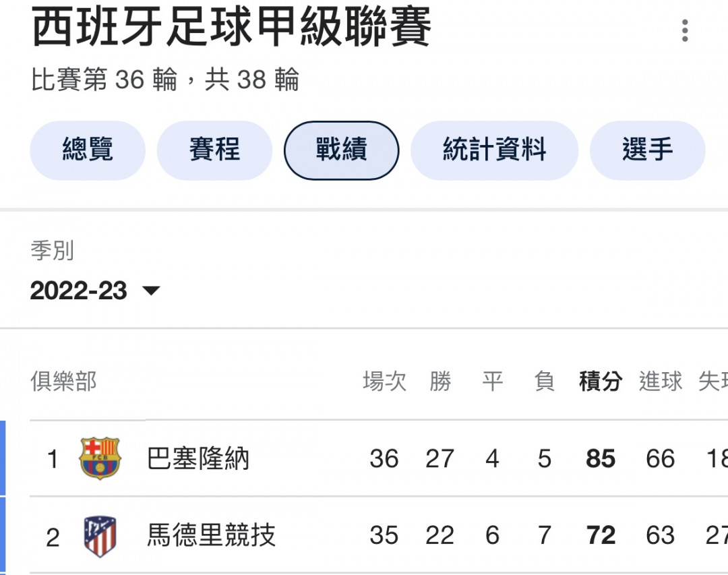The width and height of the screenshot is (728, 575).
Task: Click the 俱樂部 club column header
Action: 63,382
